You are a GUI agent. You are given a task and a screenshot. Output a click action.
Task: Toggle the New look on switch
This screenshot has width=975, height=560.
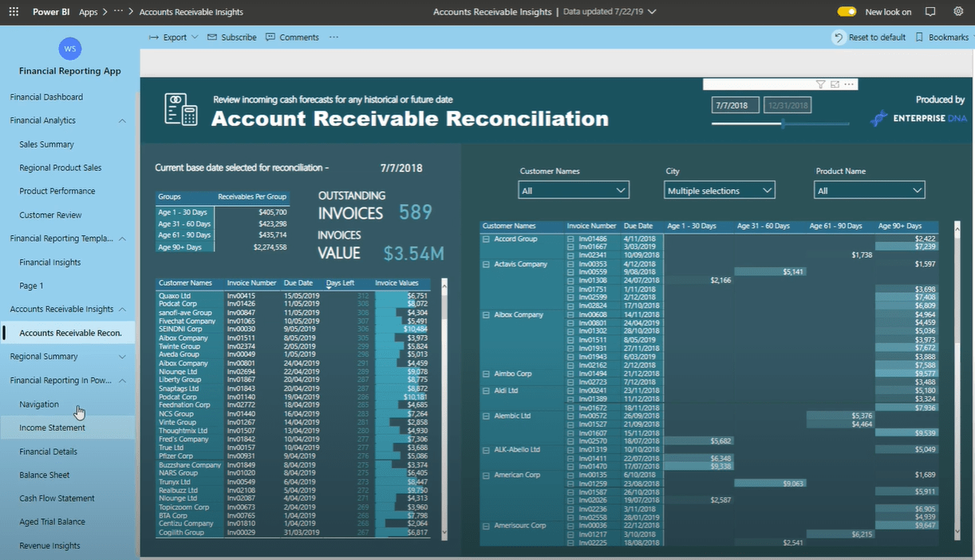[x=847, y=12]
